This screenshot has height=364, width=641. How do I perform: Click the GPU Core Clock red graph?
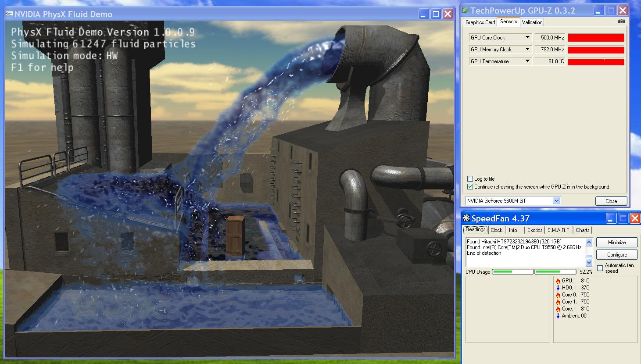pos(596,38)
